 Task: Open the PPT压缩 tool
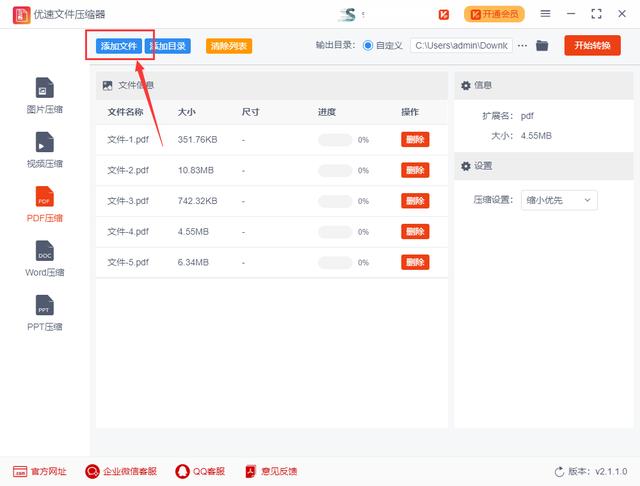pyautogui.click(x=44, y=313)
